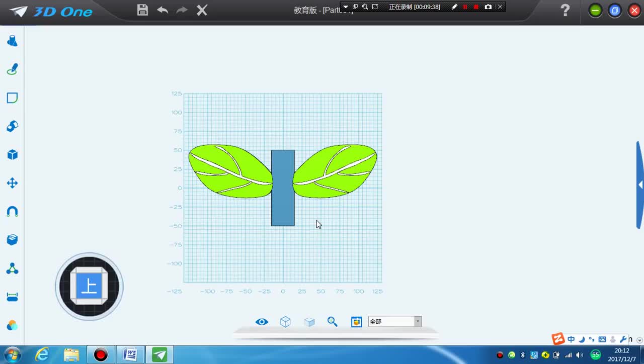Click the recorder pencil annotate icon
Viewport: 644px width, 364px height.
tap(455, 7)
